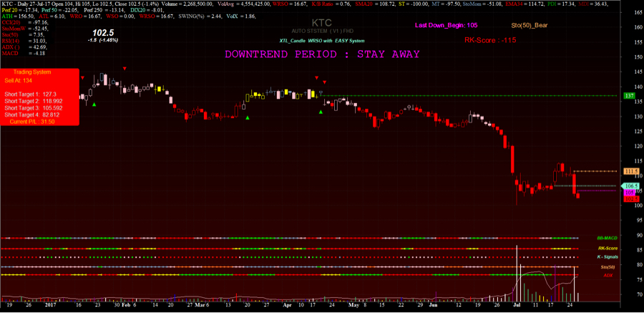Click the ATH = 156.50 readout
The width and height of the screenshot is (644, 313).
(x=19, y=16)
